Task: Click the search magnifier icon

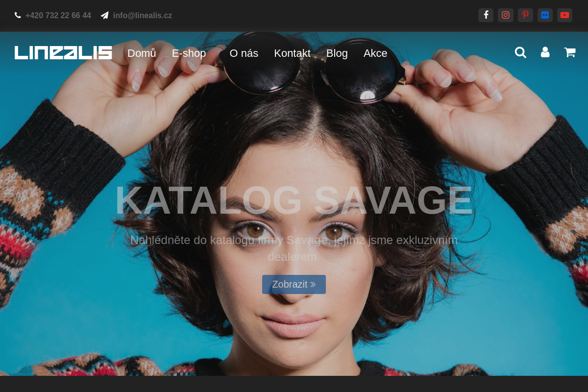Action: point(520,52)
